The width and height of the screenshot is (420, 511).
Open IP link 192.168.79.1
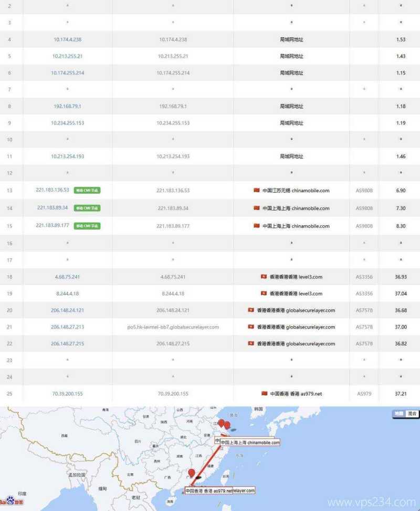pos(67,106)
